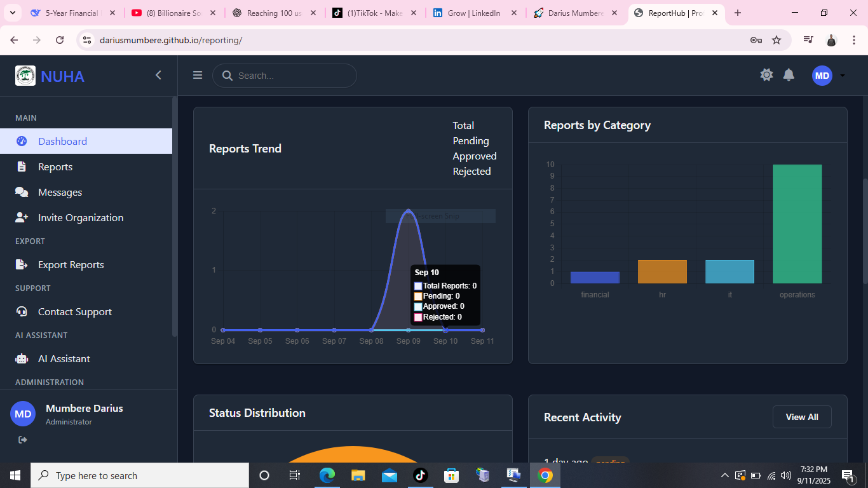Switch to the Darius Mumbere tab
Screen dimensions: 868x488
pyautogui.click(x=576, y=13)
